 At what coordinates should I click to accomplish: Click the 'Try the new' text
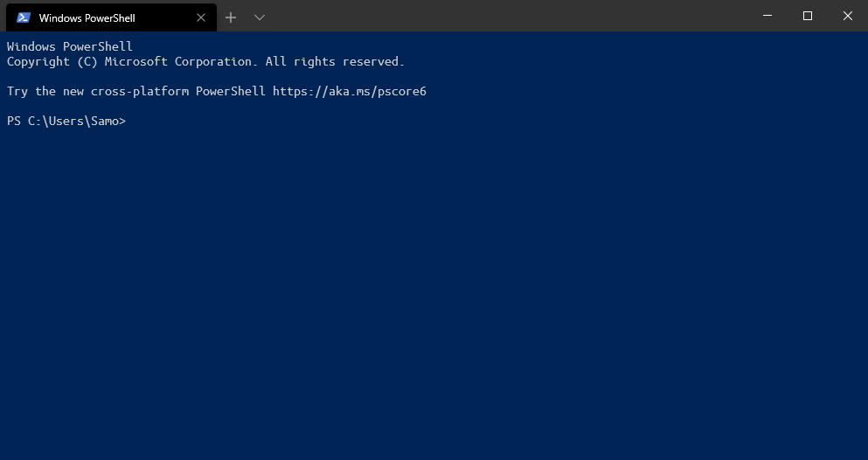tap(45, 91)
